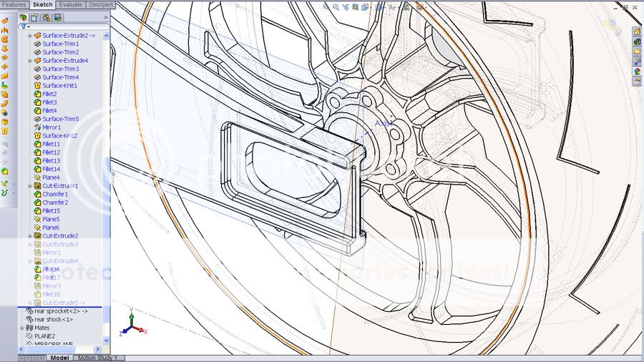Select the Surface-Knit1 feature icon
Image resolution: width=644 pixels, height=362 pixels.
37,86
